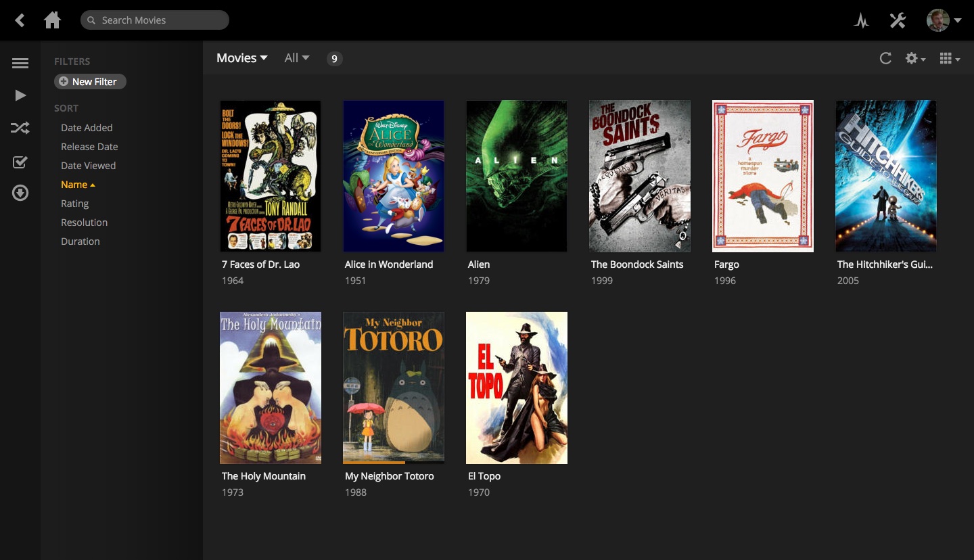Click the Fargo title link
This screenshot has width=974, height=560.
726,265
